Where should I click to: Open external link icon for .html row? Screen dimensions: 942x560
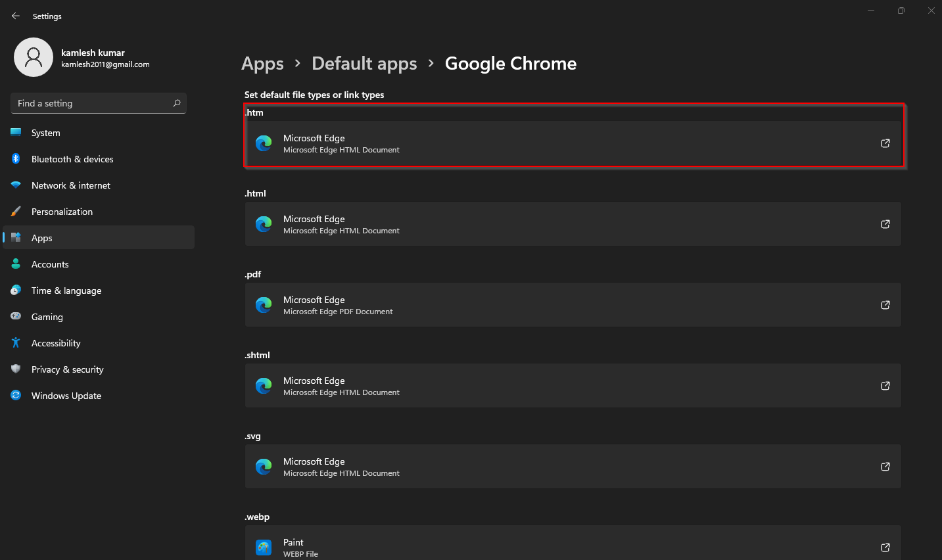coord(885,224)
